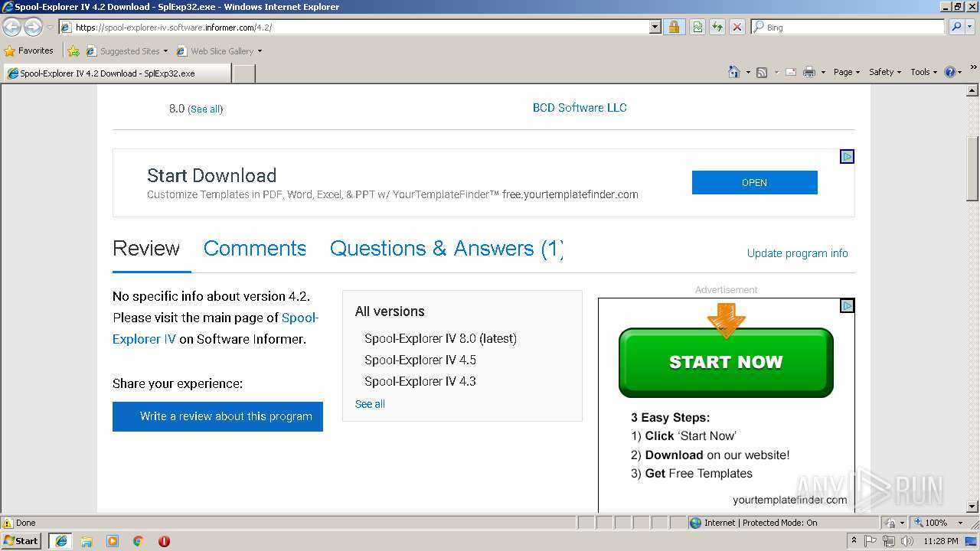980x551 pixels.
Task: Click the vertical scrollbar down arrow
Action: (x=972, y=506)
